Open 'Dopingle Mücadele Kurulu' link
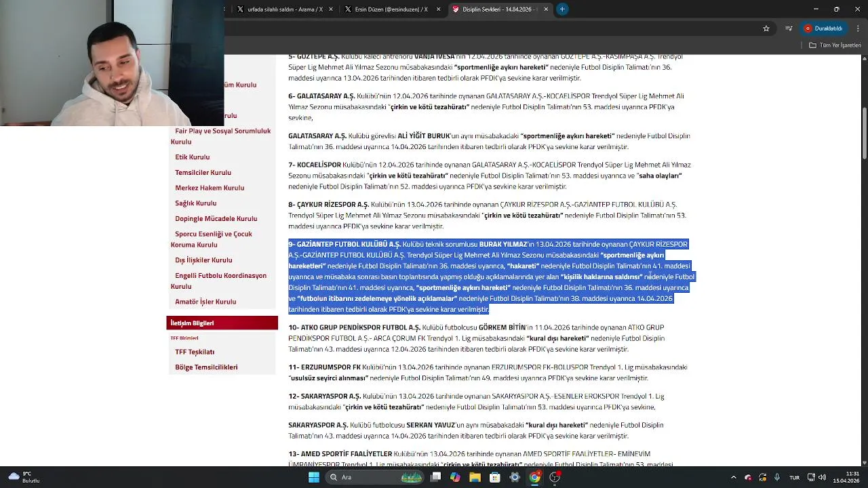 point(216,219)
